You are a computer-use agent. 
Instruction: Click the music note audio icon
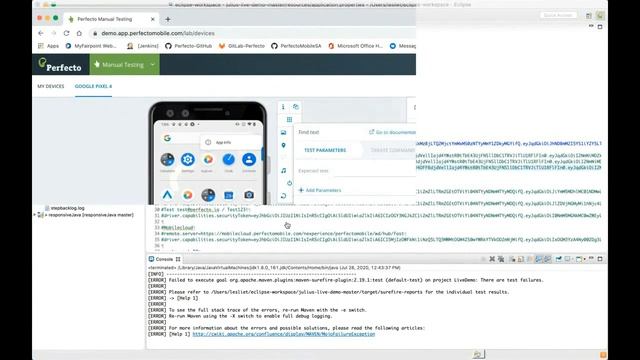(x=283, y=171)
